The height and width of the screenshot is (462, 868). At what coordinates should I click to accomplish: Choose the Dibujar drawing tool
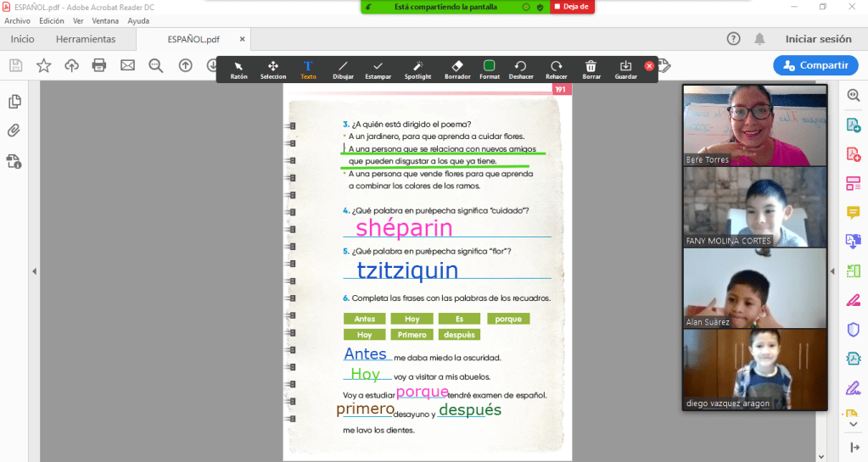pos(343,69)
